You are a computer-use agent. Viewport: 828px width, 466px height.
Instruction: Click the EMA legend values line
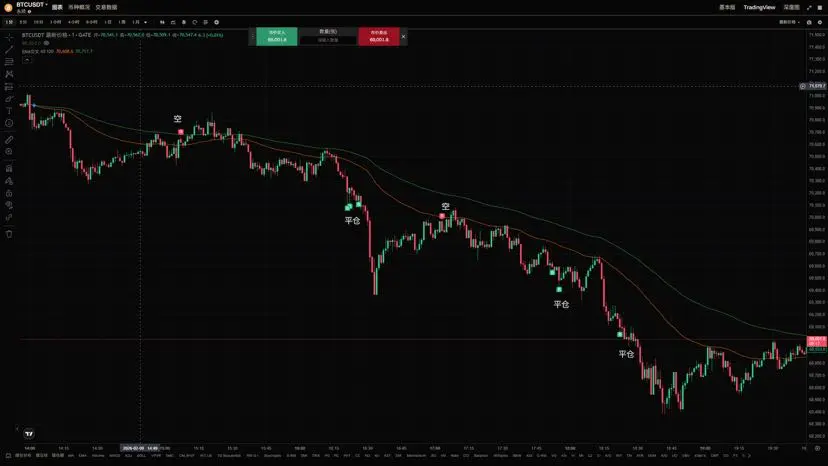pos(57,51)
